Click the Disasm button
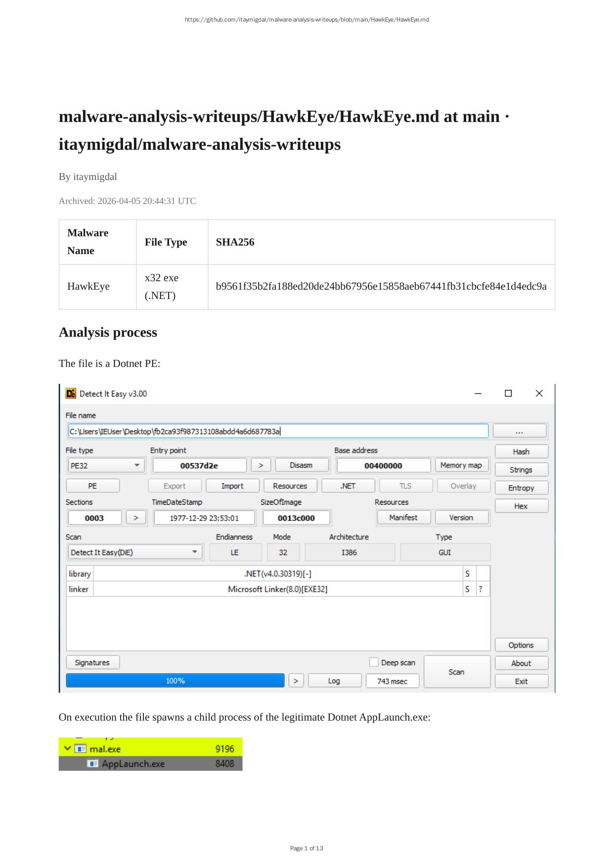The height and width of the screenshot is (868, 614). [x=301, y=465]
